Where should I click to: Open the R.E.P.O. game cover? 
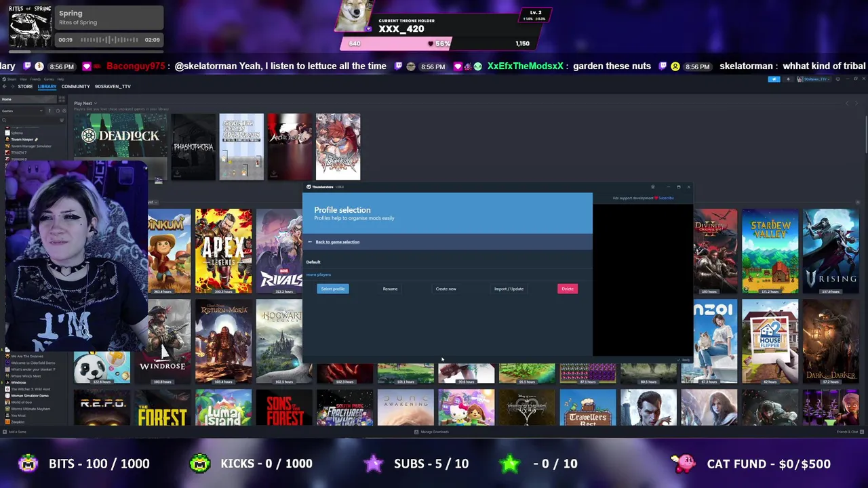102,407
